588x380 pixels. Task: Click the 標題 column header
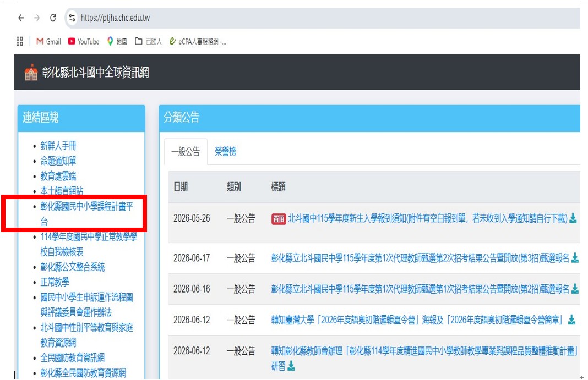(278, 187)
